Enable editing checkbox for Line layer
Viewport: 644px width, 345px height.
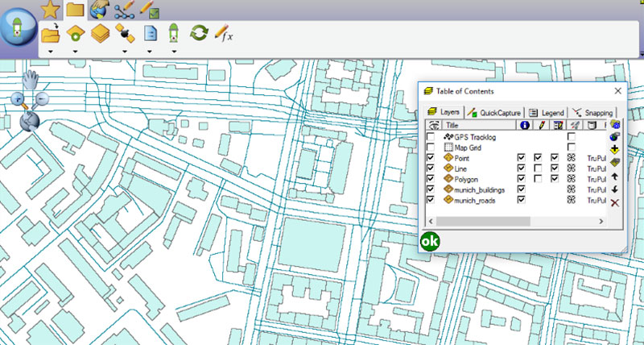pyautogui.click(x=538, y=168)
